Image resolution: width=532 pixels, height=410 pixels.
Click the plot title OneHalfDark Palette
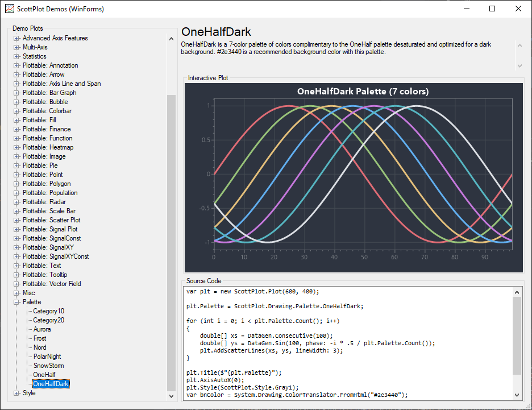click(363, 92)
